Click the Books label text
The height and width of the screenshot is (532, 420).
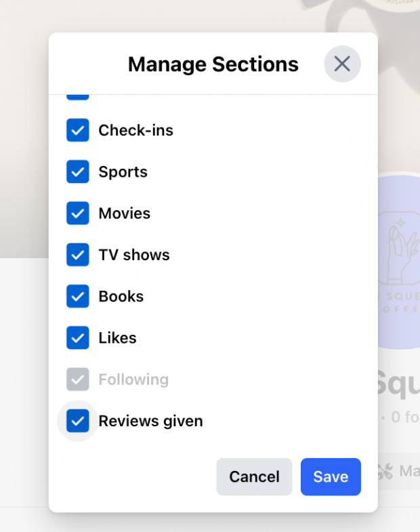[x=121, y=297]
